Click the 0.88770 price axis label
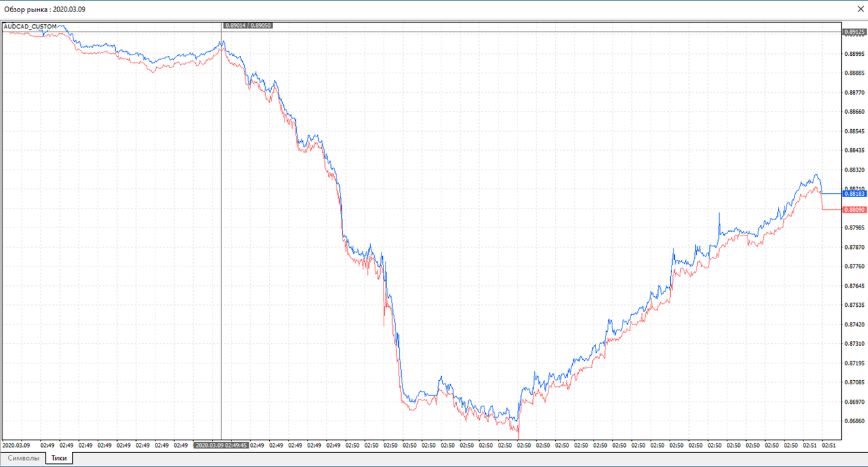 854,92
